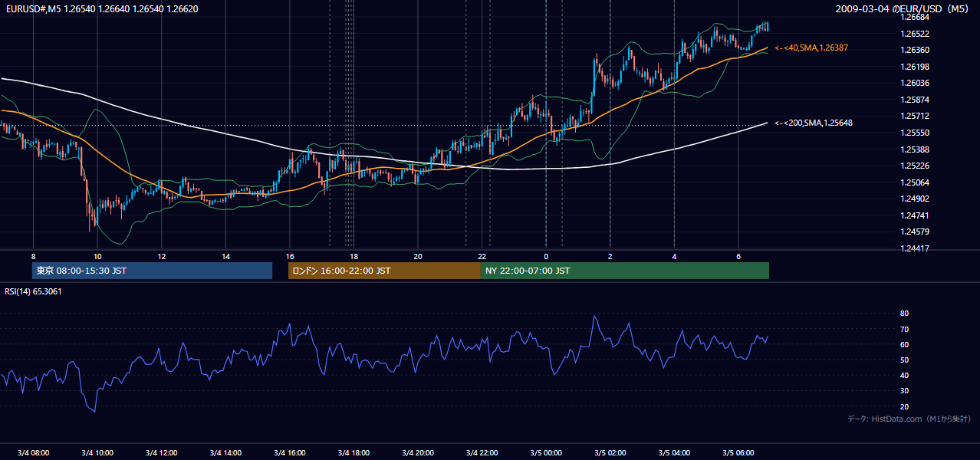Click price axis value 1.26684
The image size is (980, 460).
point(915,17)
